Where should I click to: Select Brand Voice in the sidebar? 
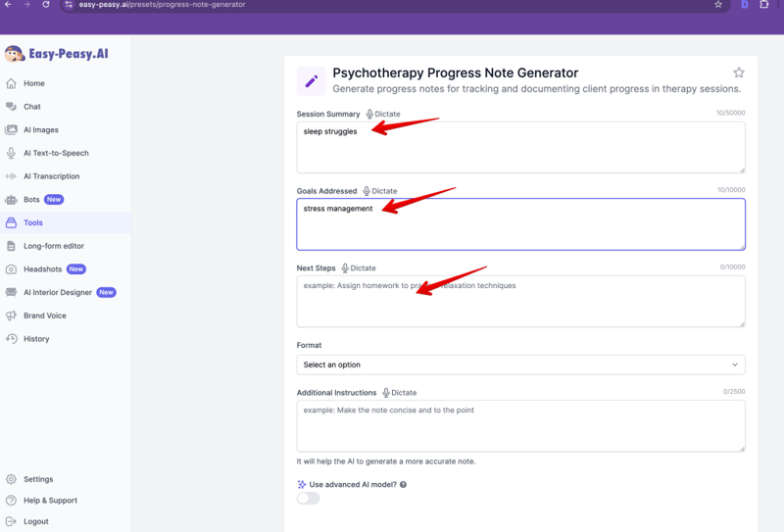click(44, 315)
